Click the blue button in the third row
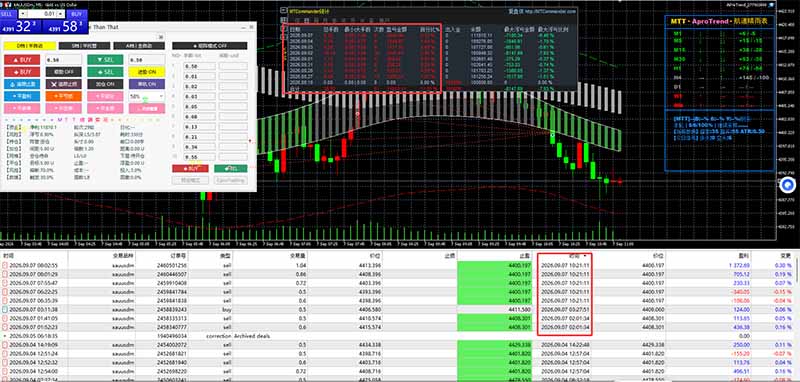 22,84
